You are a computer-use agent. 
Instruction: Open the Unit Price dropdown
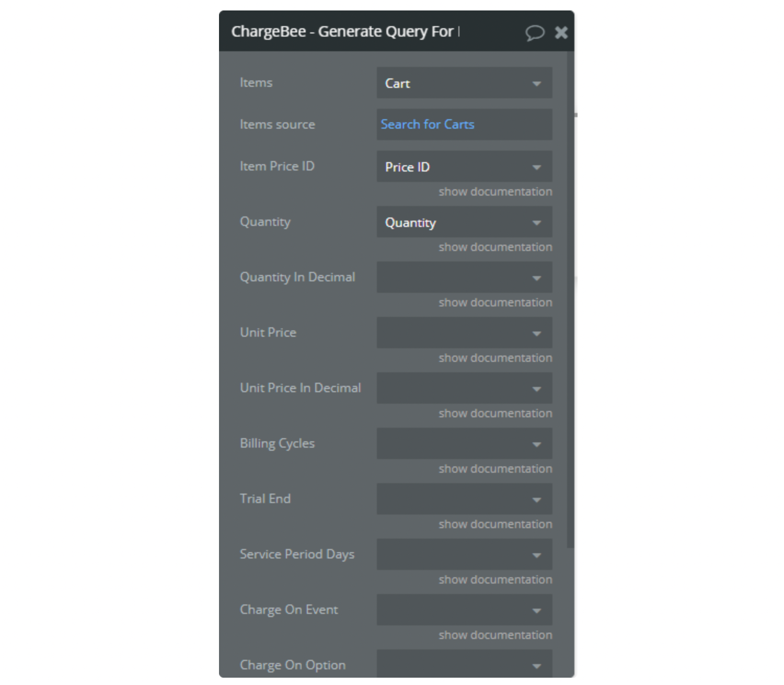(x=464, y=333)
